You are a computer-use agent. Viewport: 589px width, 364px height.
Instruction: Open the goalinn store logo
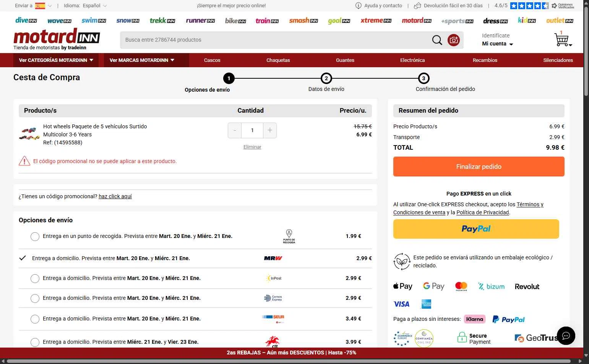point(339,21)
